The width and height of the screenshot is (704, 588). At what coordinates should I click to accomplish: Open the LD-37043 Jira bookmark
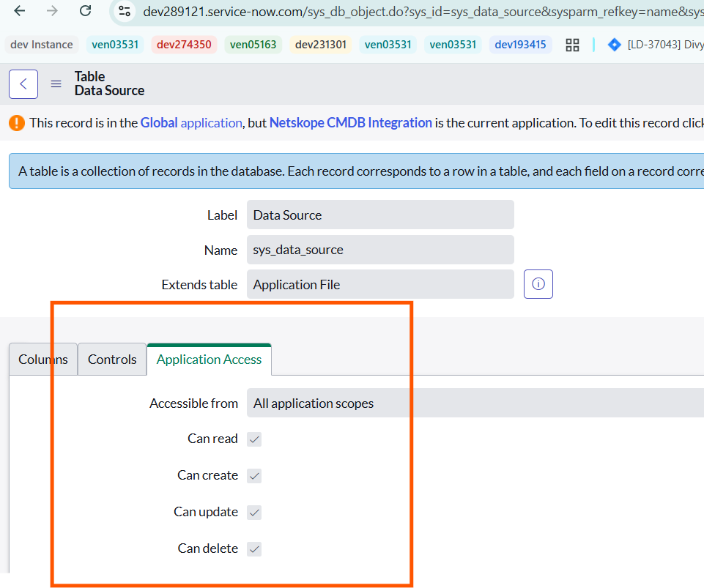656,45
